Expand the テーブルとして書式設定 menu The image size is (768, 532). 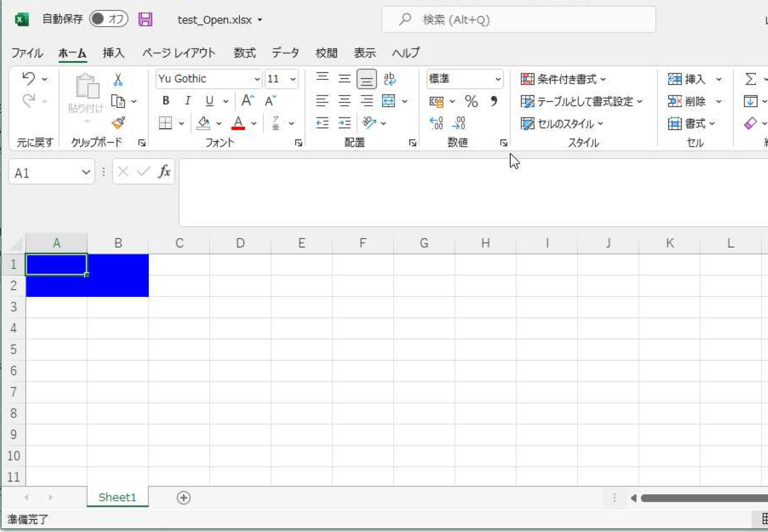[x=581, y=101]
